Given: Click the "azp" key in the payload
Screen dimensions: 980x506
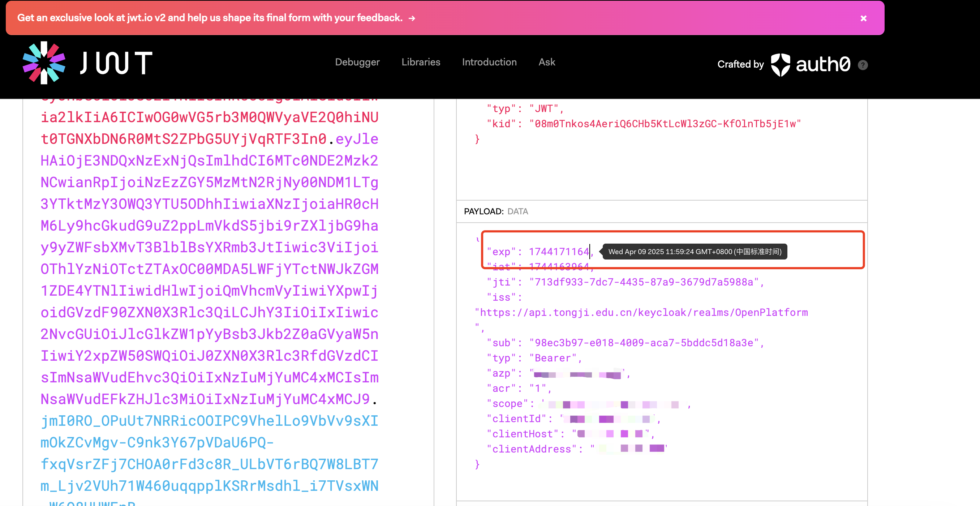Looking at the screenshot, I should [x=501, y=373].
